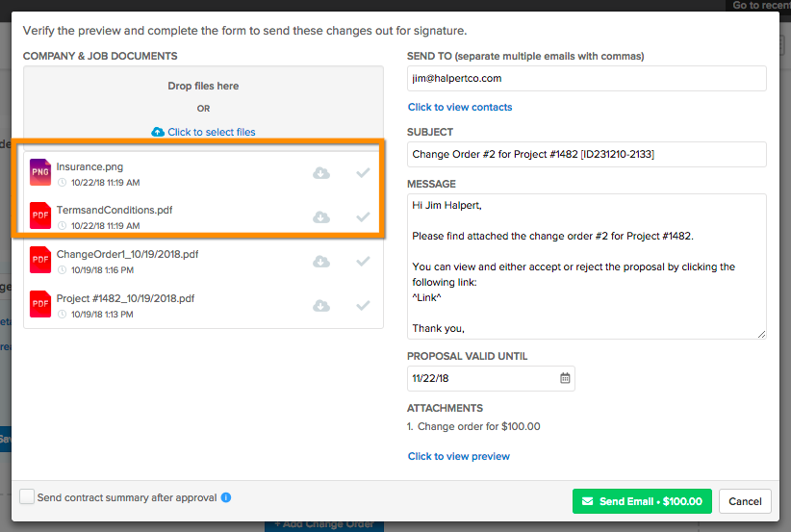Download ChangeOrder1_10/19/2018.pdf with cloud icon
Screen dimensions: 791x532
coord(321,262)
